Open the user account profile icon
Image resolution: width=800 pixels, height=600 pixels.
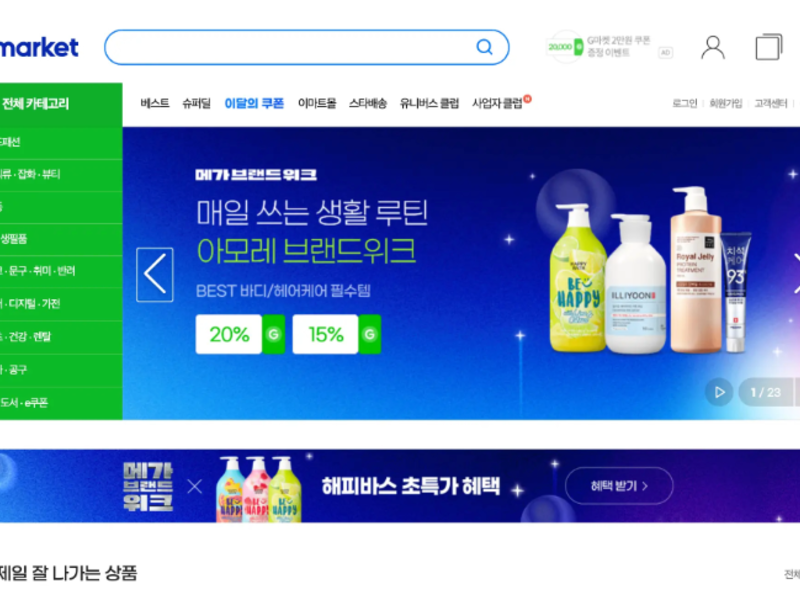click(713, 47)
